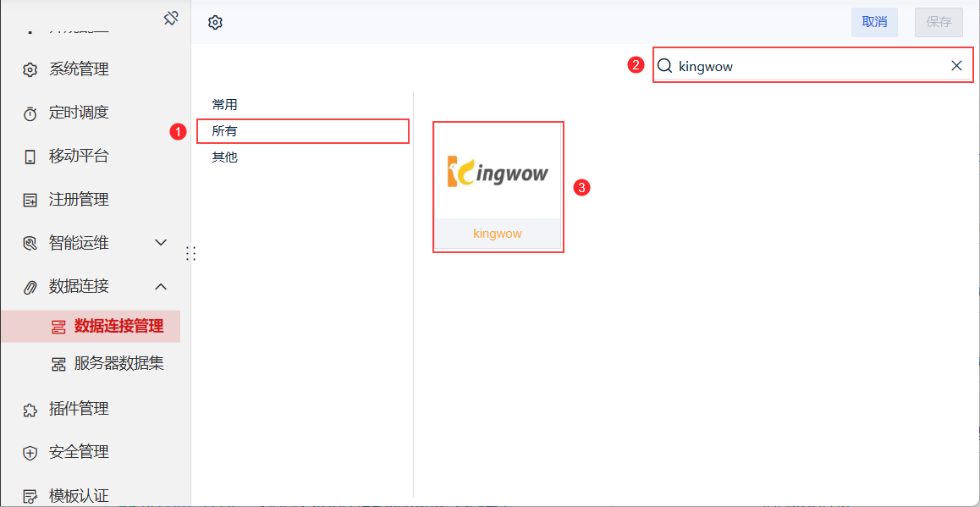This screenshot has width=980, height=507.
Task: Open 服务器数据集 in the sidebar
Action: (x=118, y=364)
